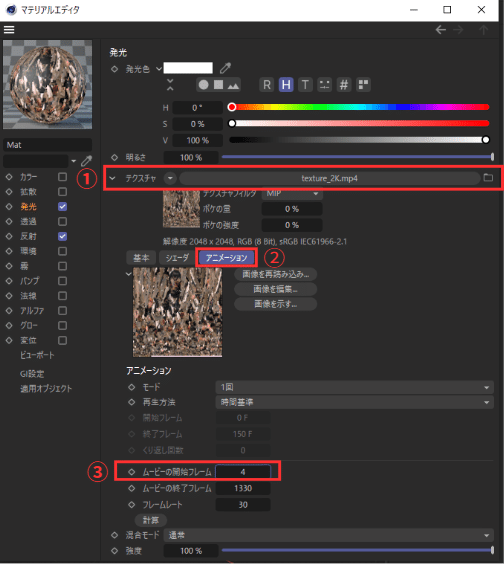
Task: Click keyframe diamond for モード
Action: [x=132, y=387]
